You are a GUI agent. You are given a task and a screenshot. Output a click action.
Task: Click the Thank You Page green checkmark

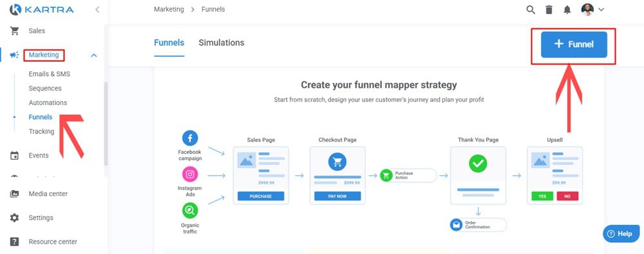coord(478,164)
